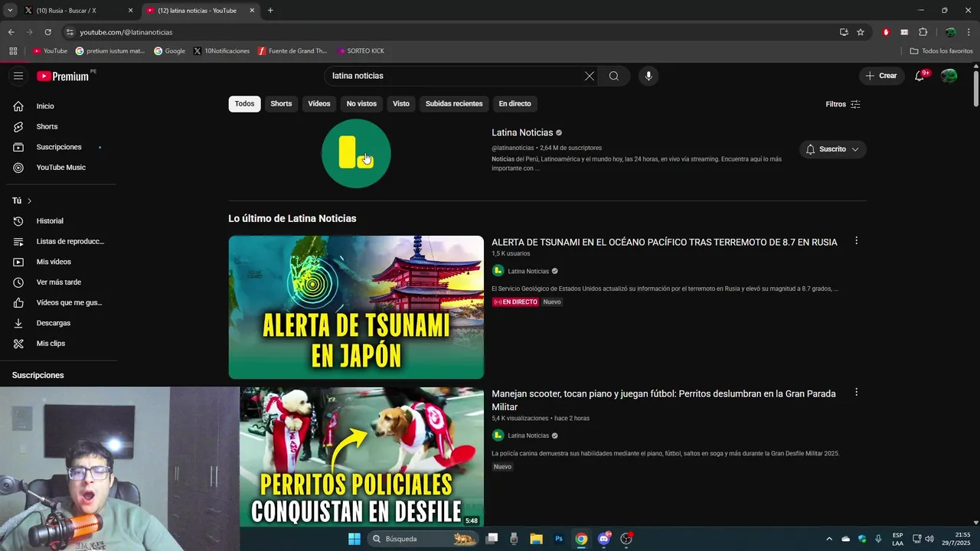
Task: Clear the search box with the X
Action: pos(590,76)
